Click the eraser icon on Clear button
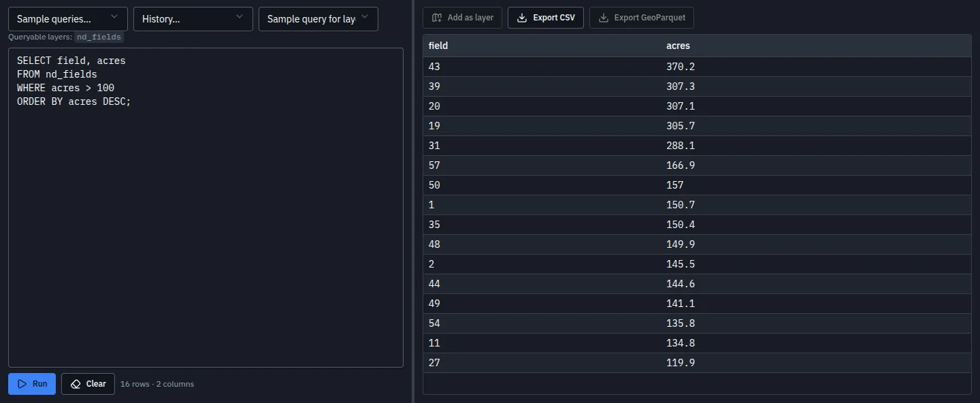This screenshot has width=980, height=403. (x=76, y=384)
